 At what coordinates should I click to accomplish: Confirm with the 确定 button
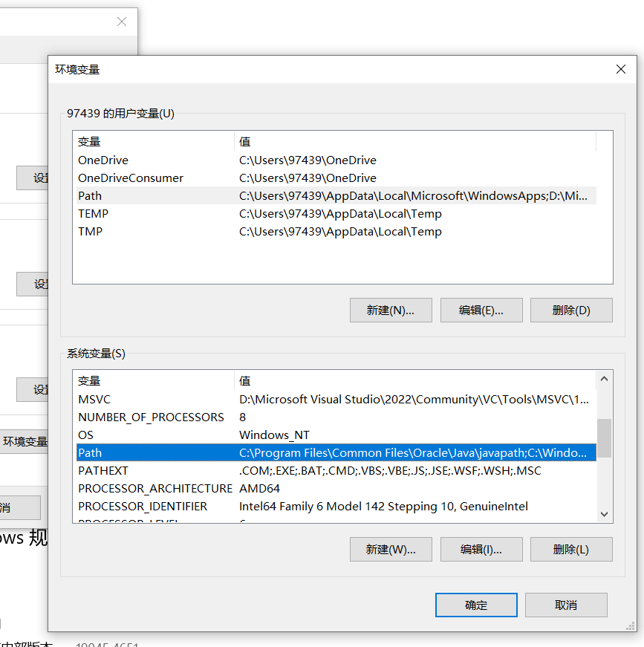click(476, 605)
